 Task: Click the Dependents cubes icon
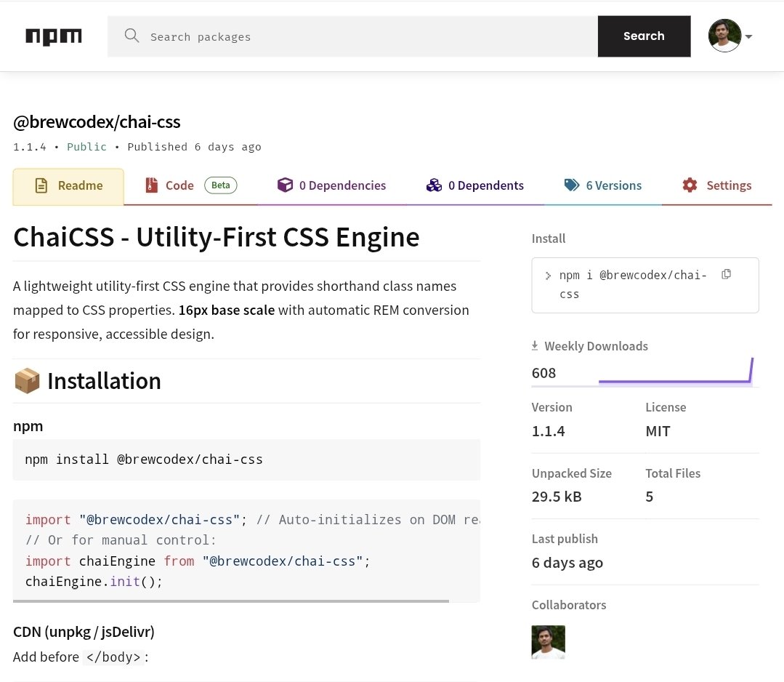pos(434,185)
